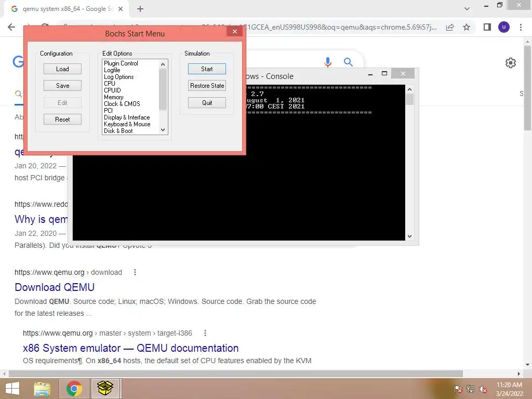Viewport: 532px width, 399px height.
Task: Open Chrome three-dot menu
Action: pyautogui.click(x=521, y=27)
